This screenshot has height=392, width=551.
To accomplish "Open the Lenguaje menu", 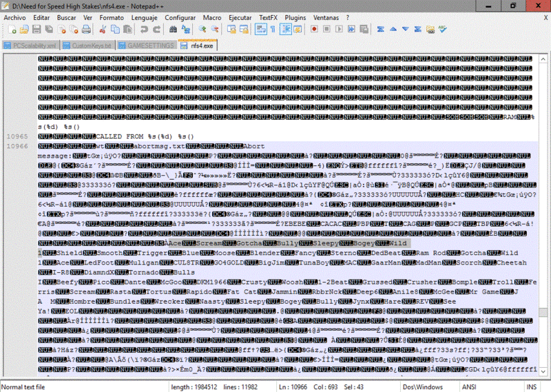I will (x=145, y=18).
